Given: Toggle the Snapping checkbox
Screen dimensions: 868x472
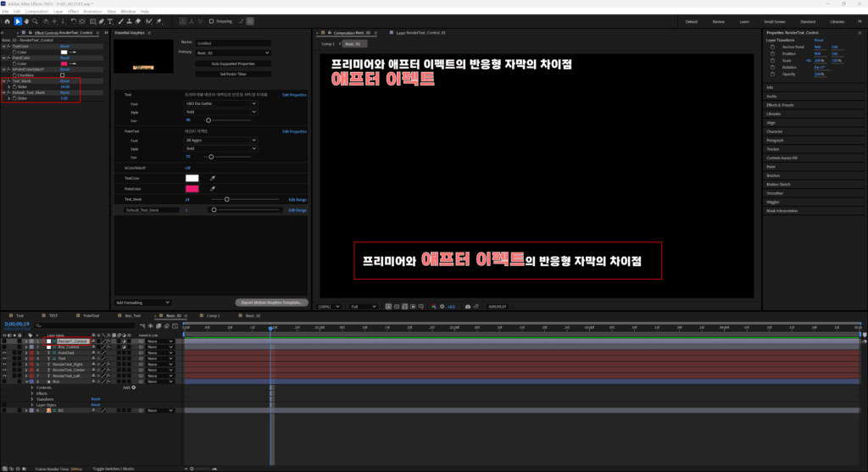Looking at the screenshot, I should (x=211, y=21).
